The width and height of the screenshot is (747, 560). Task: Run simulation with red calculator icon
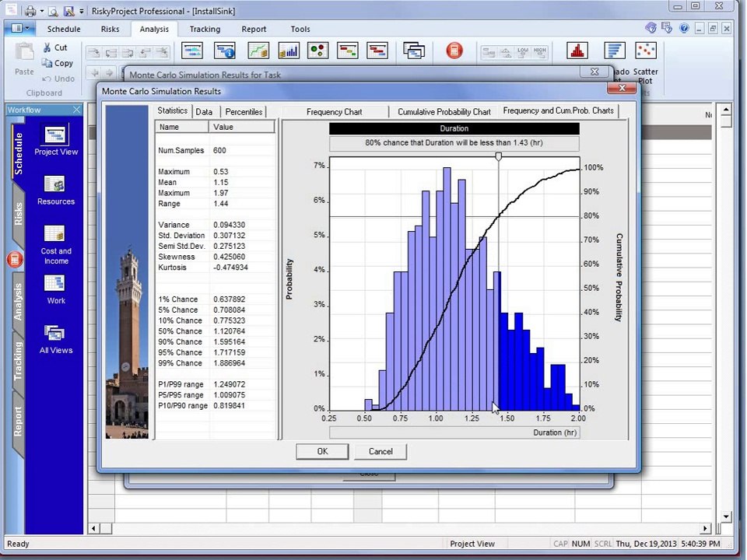click(454, 51)
